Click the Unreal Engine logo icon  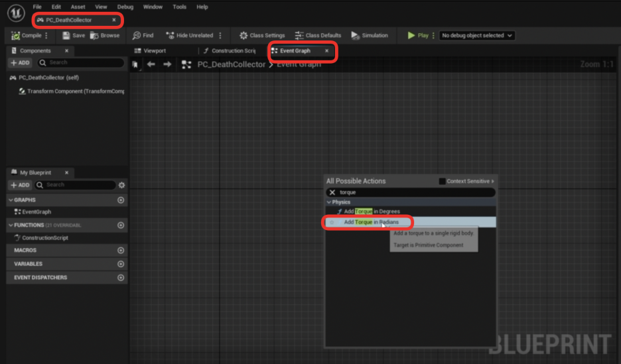click(16, 13)
